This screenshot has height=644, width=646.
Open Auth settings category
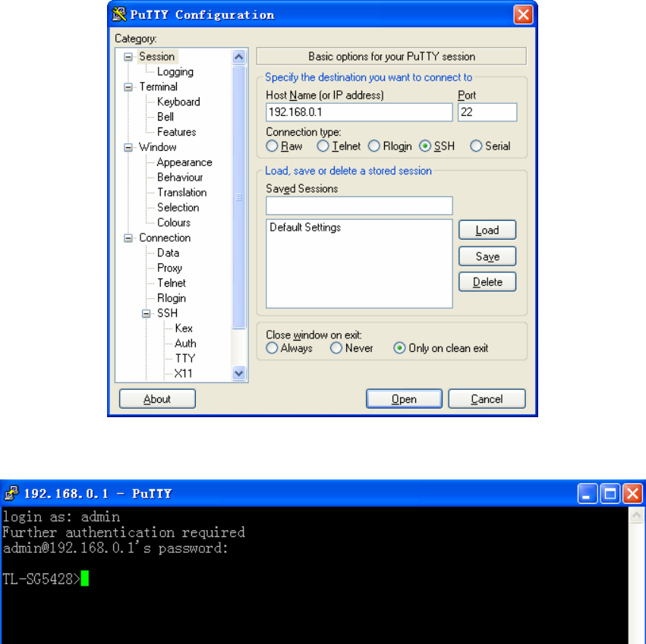click(x=185, y=344)
